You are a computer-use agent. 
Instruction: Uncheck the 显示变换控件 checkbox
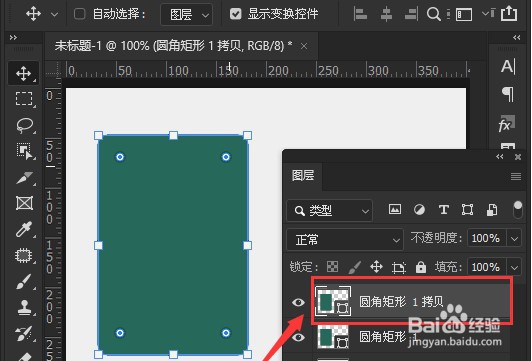pyautogui.click(x=235, y=14)
